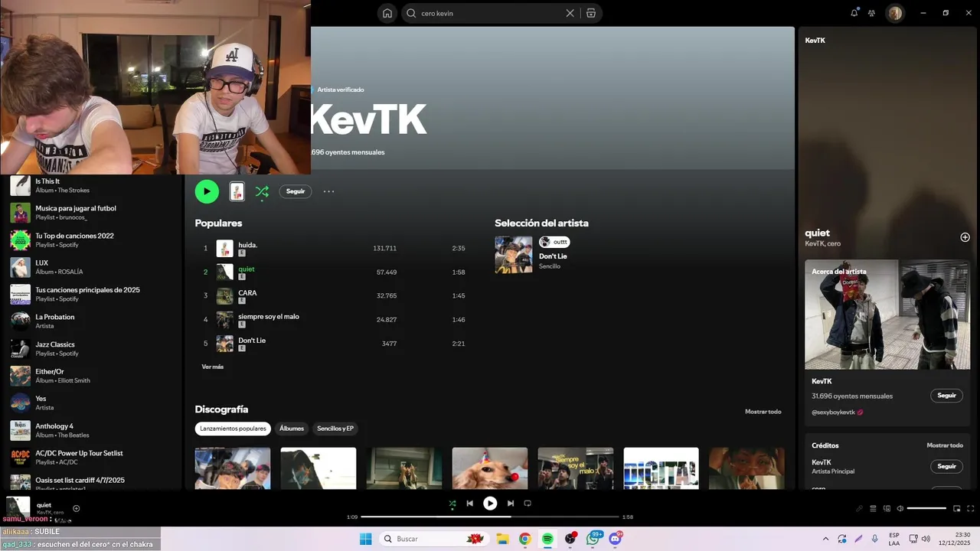Open 'Tus canciones principales de 2025'

click(92, 295)
